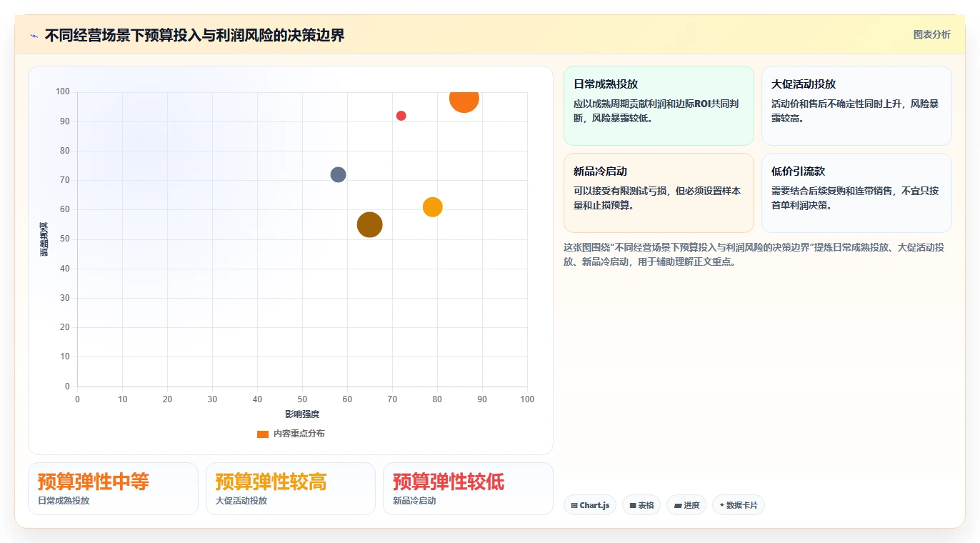Open the 大促活动投放 info card
The width and height of the screenshot is (980, 543).
point(856,106)
